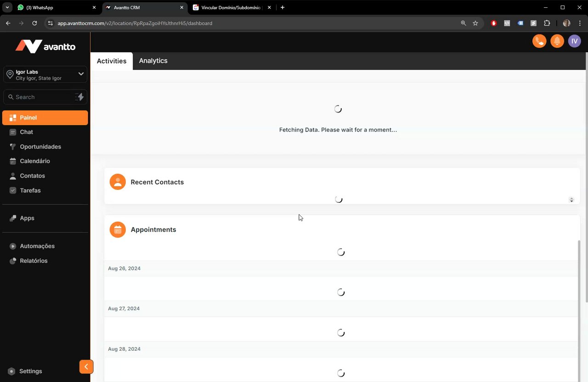Open Settings in the sidebar

(x=30, y=371)
